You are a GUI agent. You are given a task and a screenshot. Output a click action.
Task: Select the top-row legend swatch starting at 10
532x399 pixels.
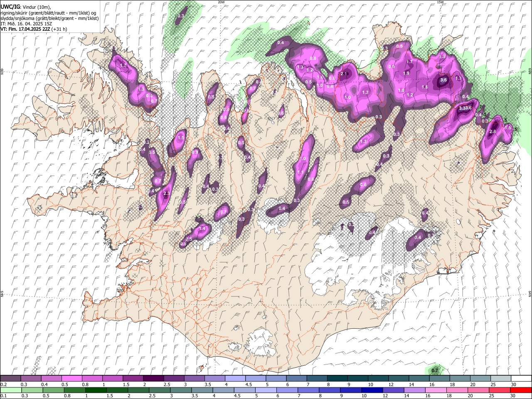point(379,378)
